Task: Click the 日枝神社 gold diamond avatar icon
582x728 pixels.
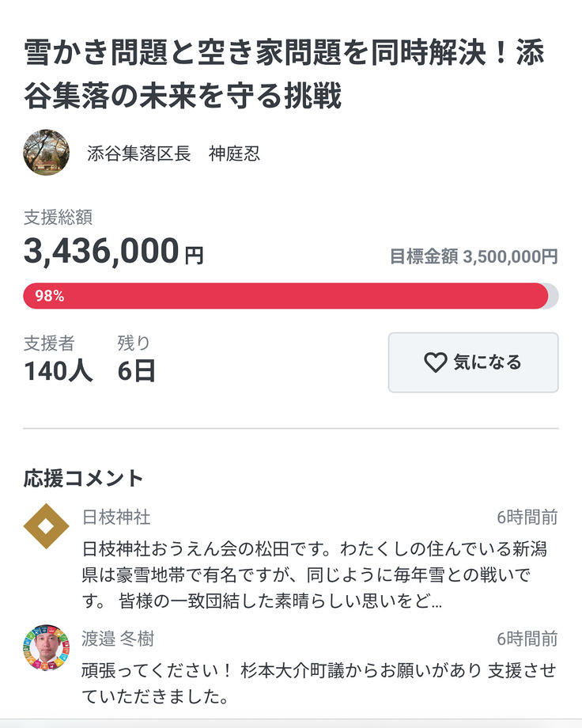Action: 47,526
